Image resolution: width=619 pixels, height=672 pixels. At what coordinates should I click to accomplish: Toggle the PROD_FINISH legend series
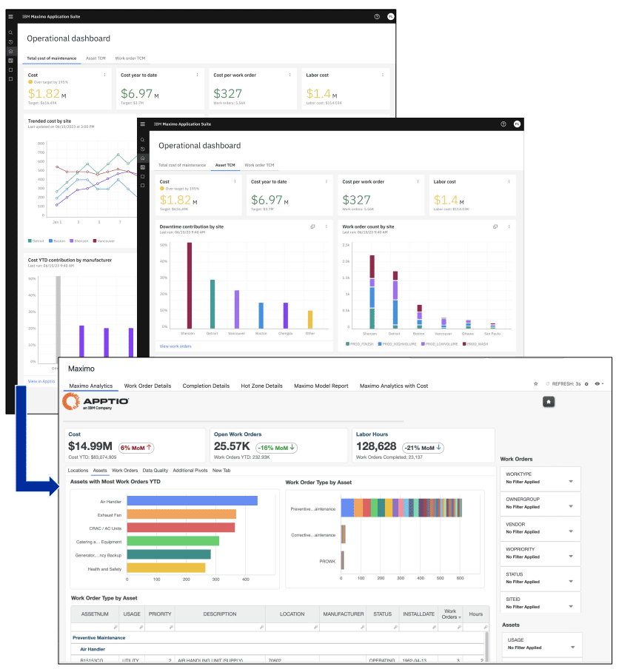(x=361, y=344)
